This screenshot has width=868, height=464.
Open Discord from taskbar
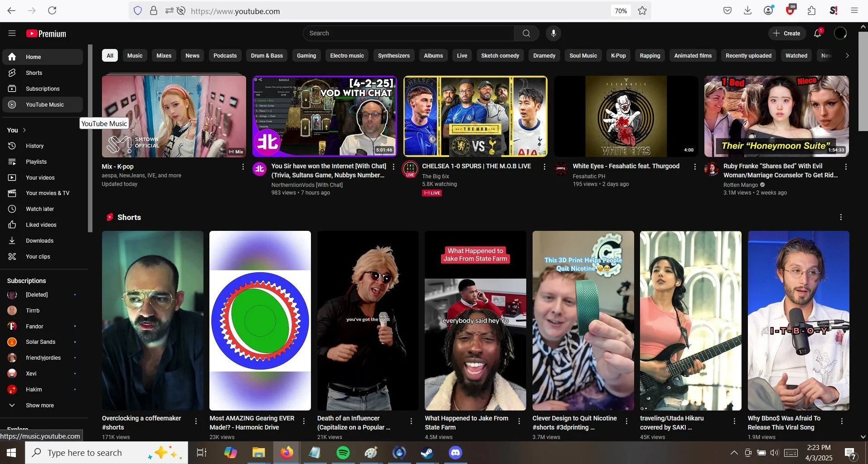[x=455, y=453]
